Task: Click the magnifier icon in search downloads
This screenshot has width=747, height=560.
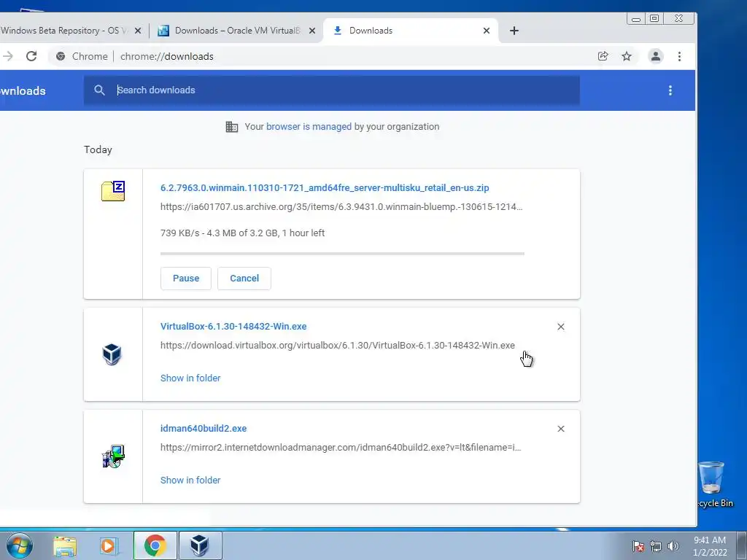Action: (99, 90)
